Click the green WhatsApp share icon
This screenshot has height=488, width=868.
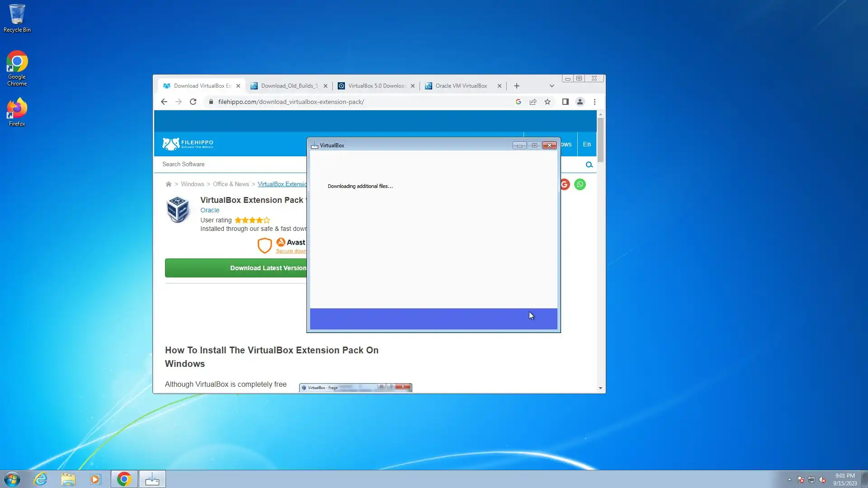coord(580,184)
